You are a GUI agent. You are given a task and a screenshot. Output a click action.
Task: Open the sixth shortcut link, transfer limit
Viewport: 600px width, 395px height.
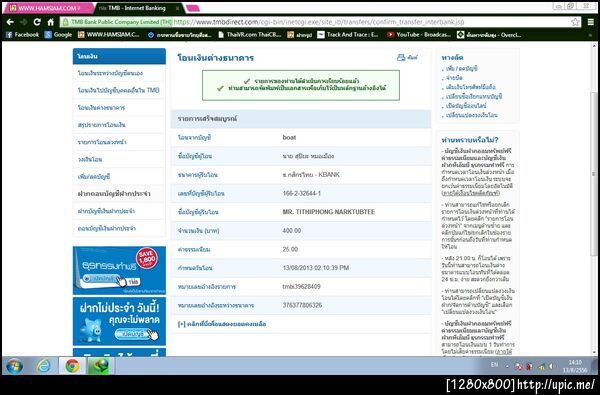click(x=471, y=115)
